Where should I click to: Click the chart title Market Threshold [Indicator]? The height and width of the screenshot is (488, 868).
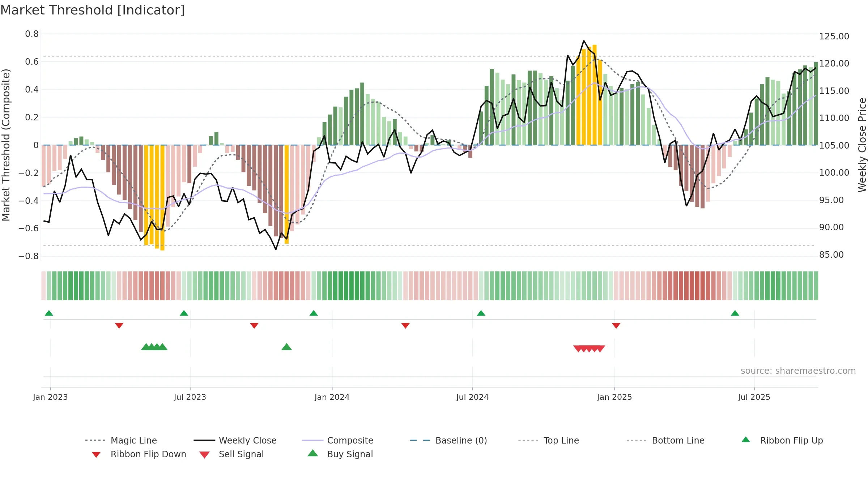[93, 10]
